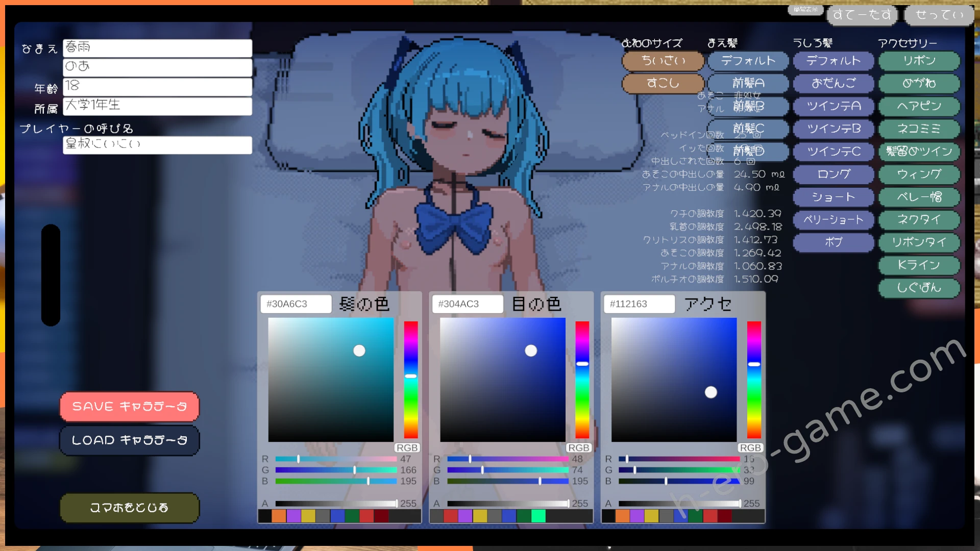The image size is (980, 551).
Task: Click LOAD キャラデータ button
Action: tap(130, 440)
